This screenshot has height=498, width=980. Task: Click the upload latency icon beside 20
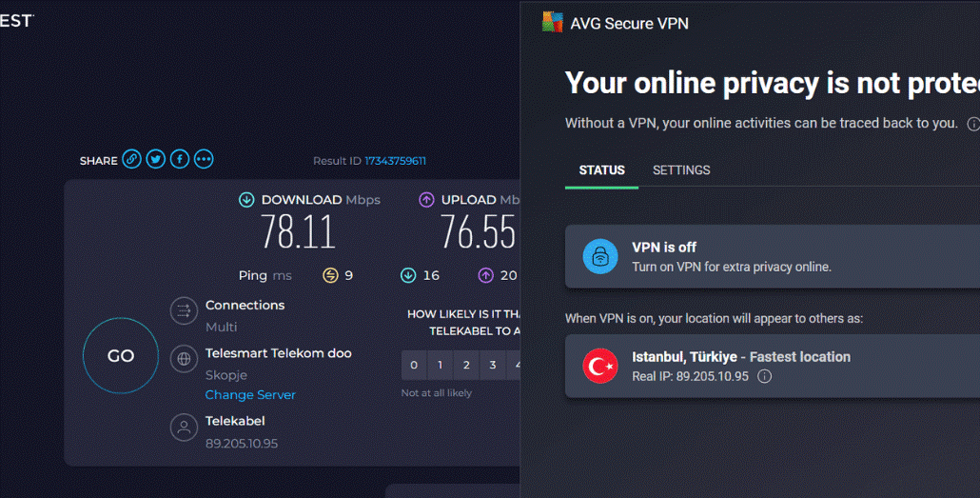pos(485,275)
